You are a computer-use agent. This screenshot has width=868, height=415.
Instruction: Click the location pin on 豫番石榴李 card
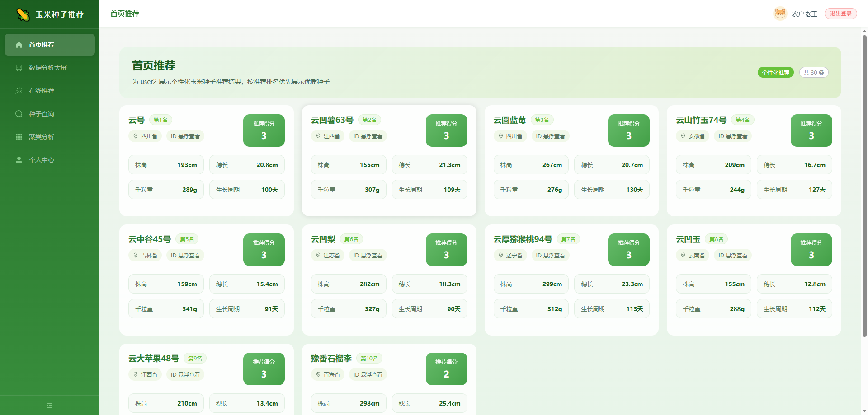[318, 374]
